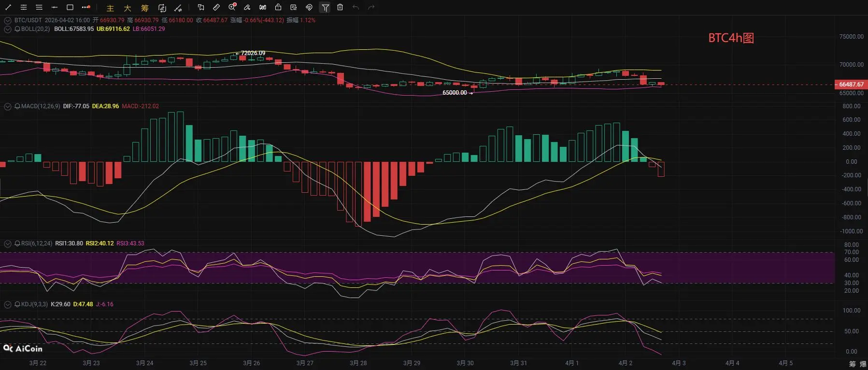Click the 4月 1 date label

pos(572,363)
